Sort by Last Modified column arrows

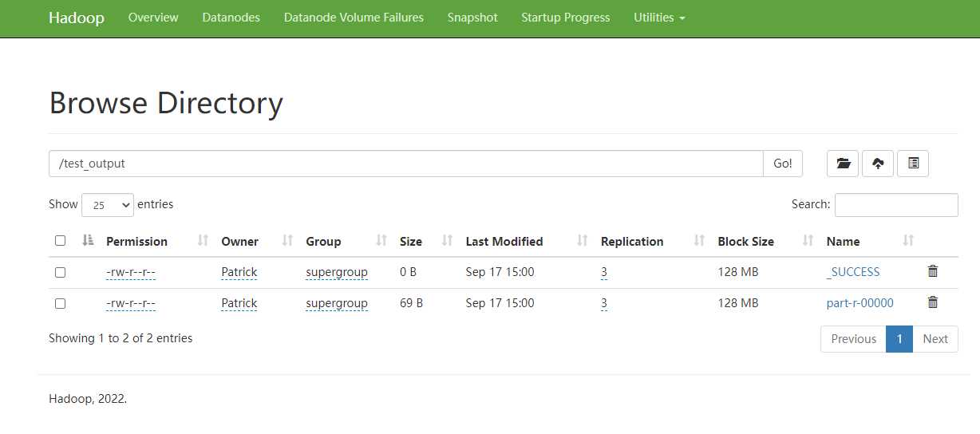583,241
